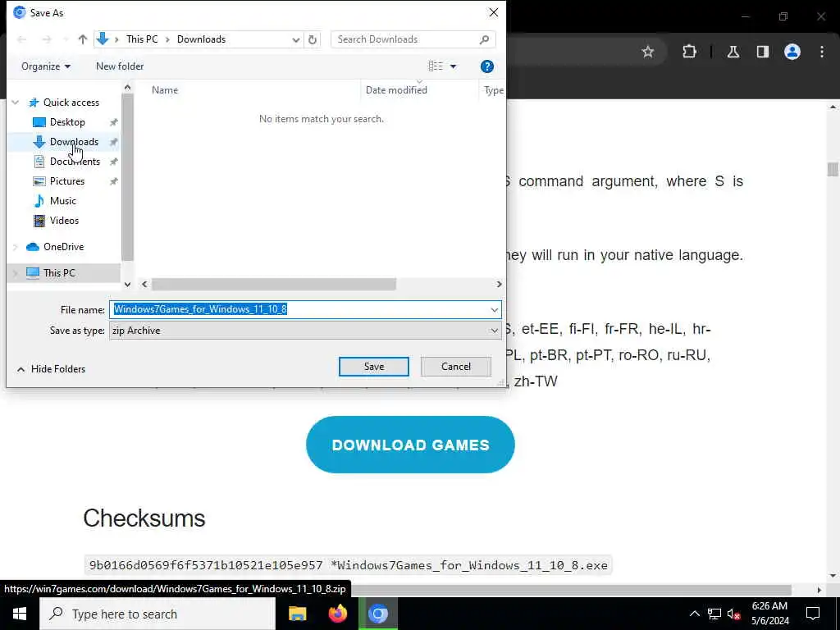Open the Save As help button
Image resolution: width=840 pixels, height=630 pixels.
click(486, 66)
